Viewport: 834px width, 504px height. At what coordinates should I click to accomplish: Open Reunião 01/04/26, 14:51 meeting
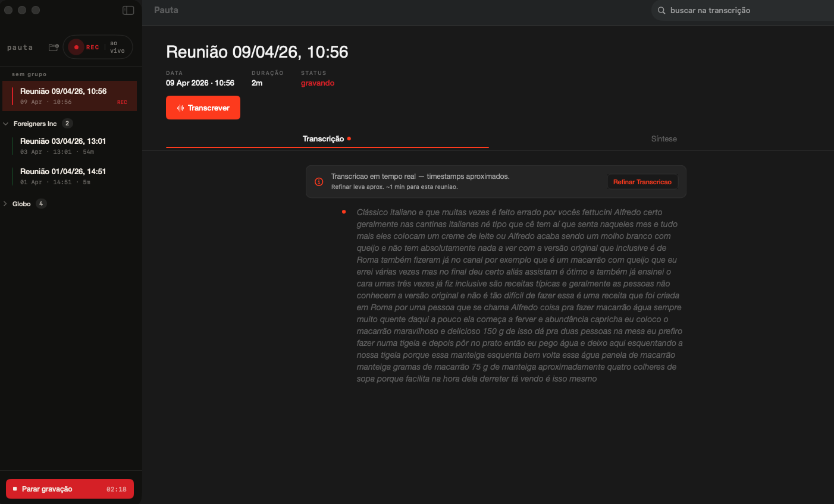point(63,176)
